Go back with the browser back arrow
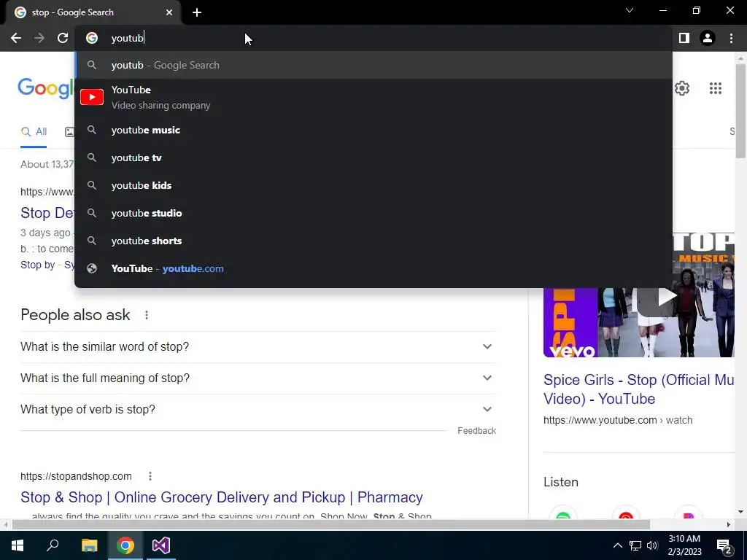This screenshot has height=560, width=747. tap(16, 38)
